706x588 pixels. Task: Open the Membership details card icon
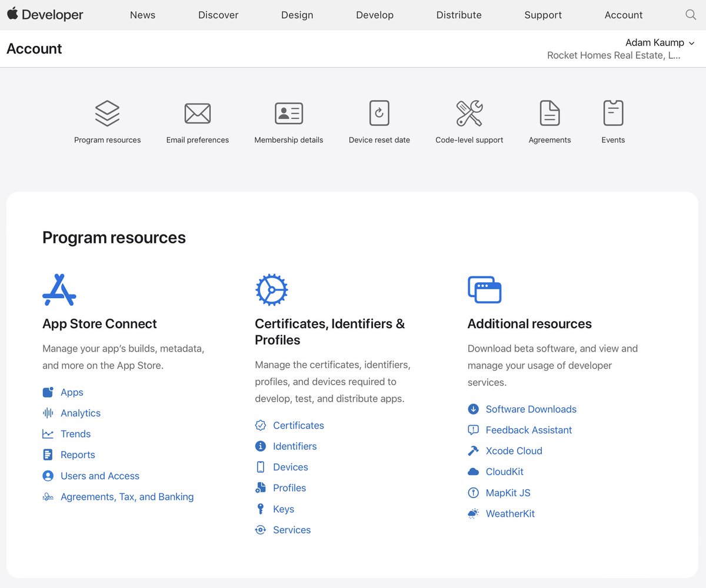click(x=289, y=113)
